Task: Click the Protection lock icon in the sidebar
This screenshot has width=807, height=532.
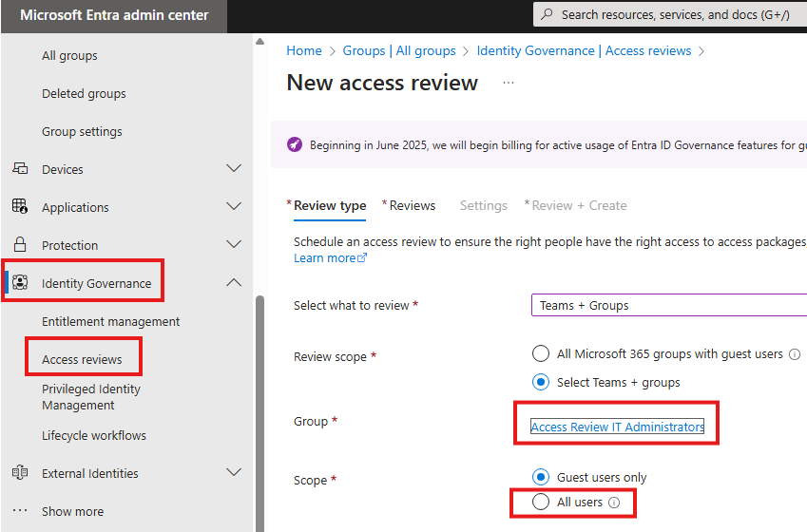Action: coord(20,244)
